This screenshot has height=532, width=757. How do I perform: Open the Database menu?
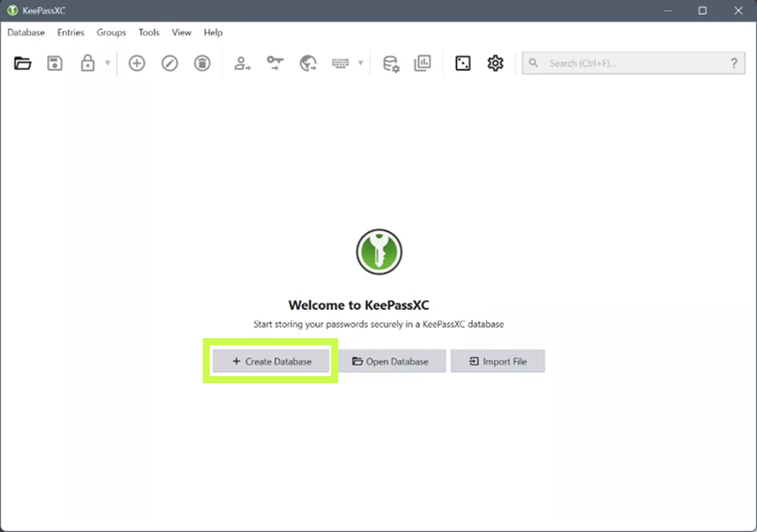(26, 33)
